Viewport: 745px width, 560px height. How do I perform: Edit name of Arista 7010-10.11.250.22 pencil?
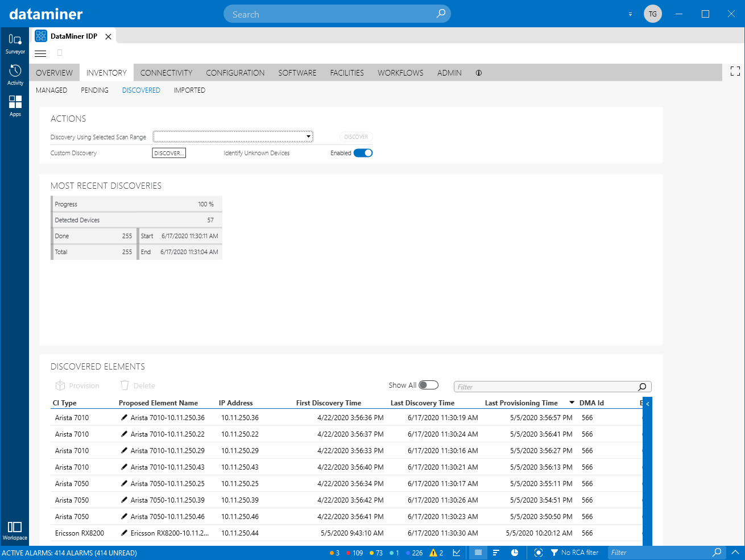124,434
